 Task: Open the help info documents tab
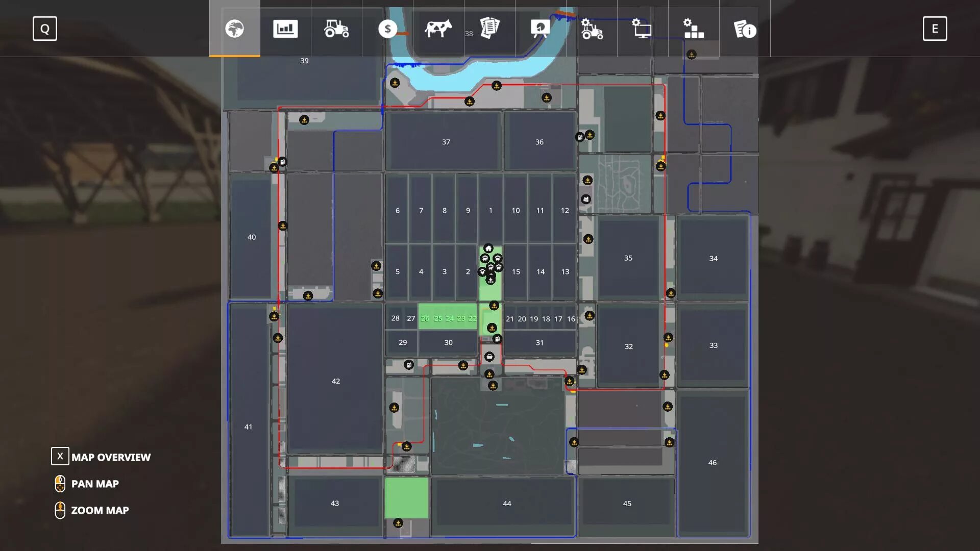tap(745, 29)
